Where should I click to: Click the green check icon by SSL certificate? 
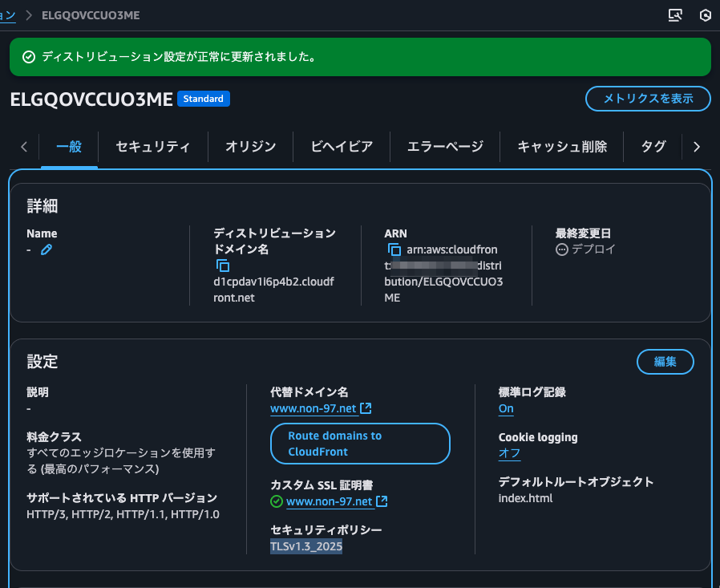pyautogui.click(x=277, y=501)
